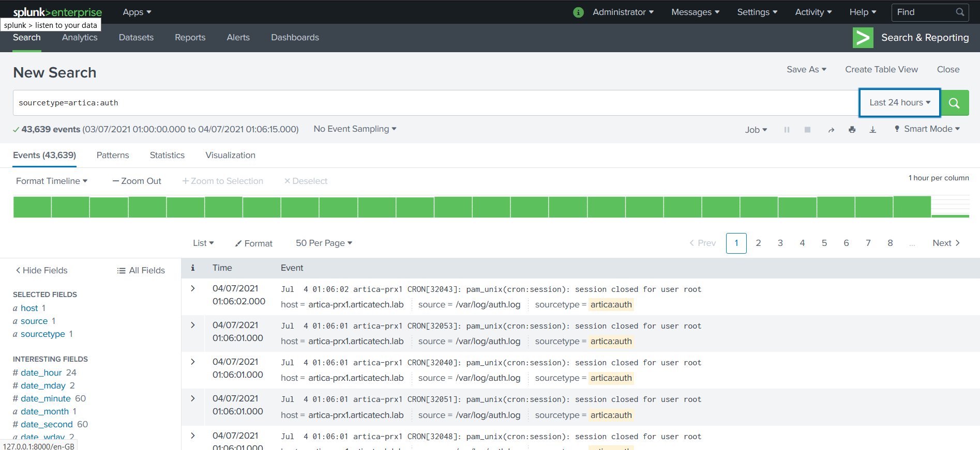Expand the CRON[32048] event row

tap(193, 436)
